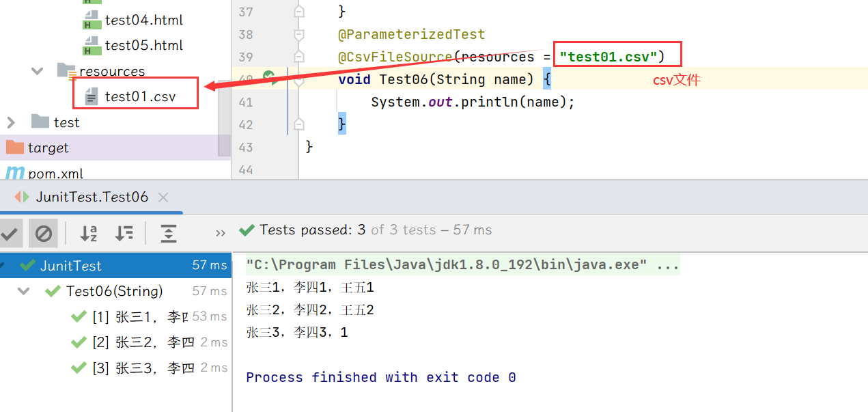The image size is (868, 412).
Task: Click the @CsvFileSource annotation
Action: (x=395, y=57)
